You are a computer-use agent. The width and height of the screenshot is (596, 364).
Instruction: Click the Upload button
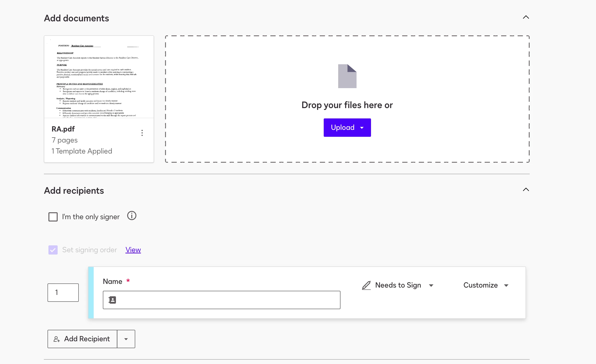click(342, 128)
